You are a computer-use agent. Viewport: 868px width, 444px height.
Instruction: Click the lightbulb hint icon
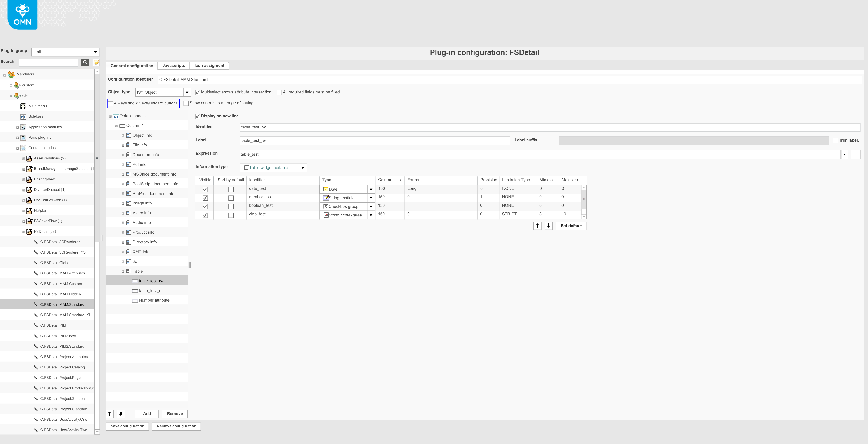pyautogui.click(x=96, y=62)
